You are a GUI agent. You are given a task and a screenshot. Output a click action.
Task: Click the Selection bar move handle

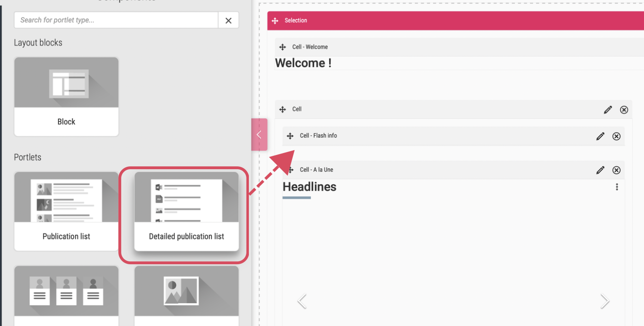(275, 21)
